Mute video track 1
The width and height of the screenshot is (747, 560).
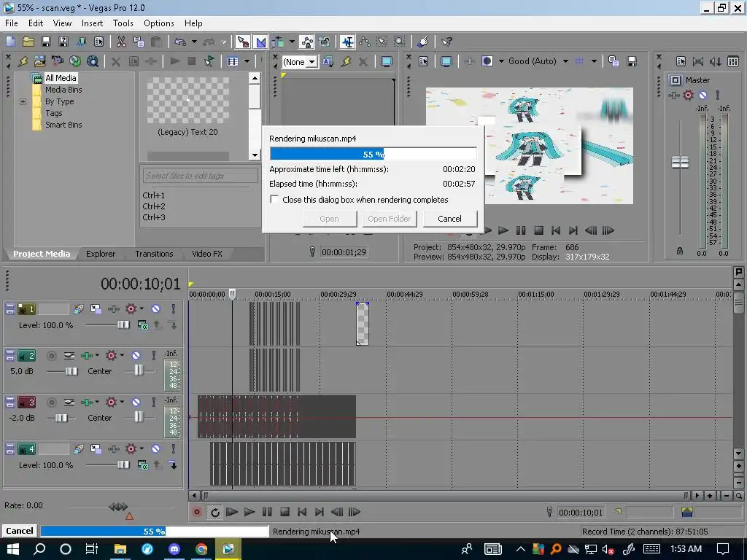pyautogui.click(x=156, y=308)
